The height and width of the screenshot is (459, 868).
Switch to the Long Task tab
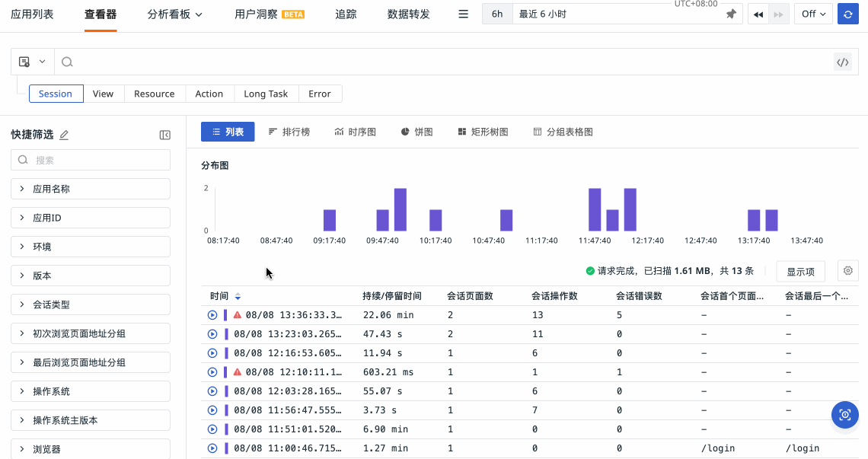click(266, 94)
